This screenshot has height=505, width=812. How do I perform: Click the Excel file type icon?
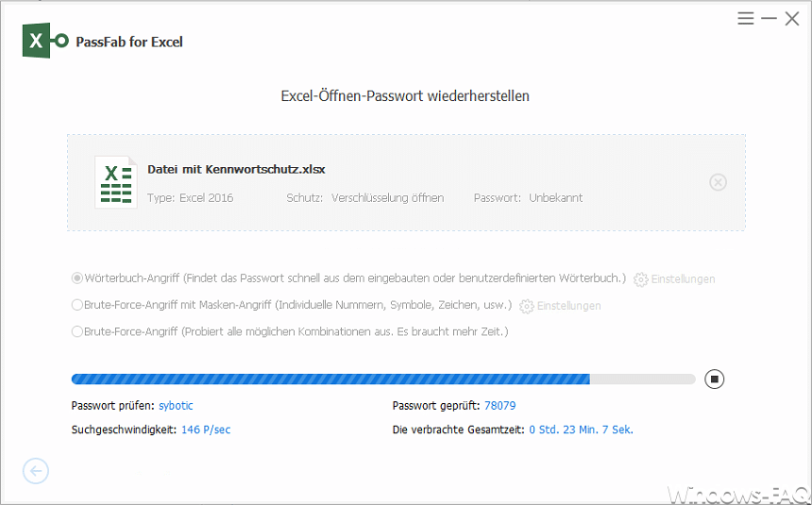(x=116, y=182)
